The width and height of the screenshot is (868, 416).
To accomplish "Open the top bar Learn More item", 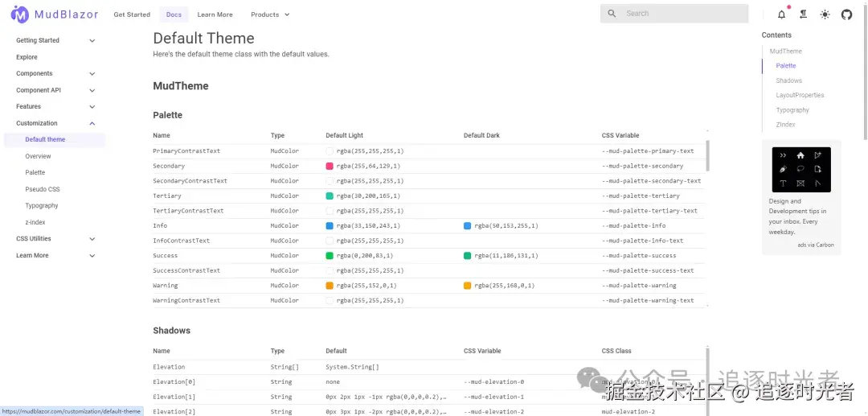I will (215, 14).
